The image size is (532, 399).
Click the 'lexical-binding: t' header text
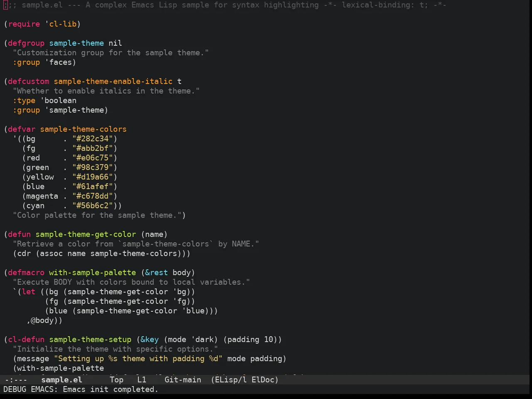(x=383, y=5)
